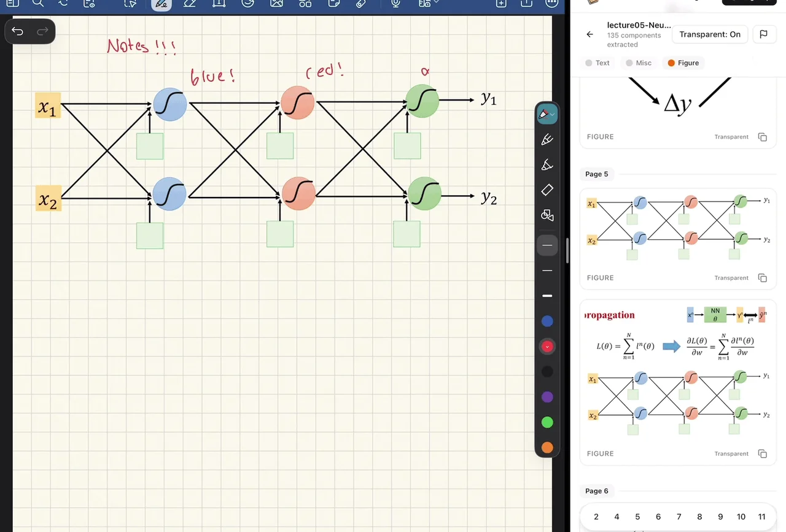This screenshot has height=532, width=786.
Task: Toggle the Transparent: On button
Action: point(710,34)
